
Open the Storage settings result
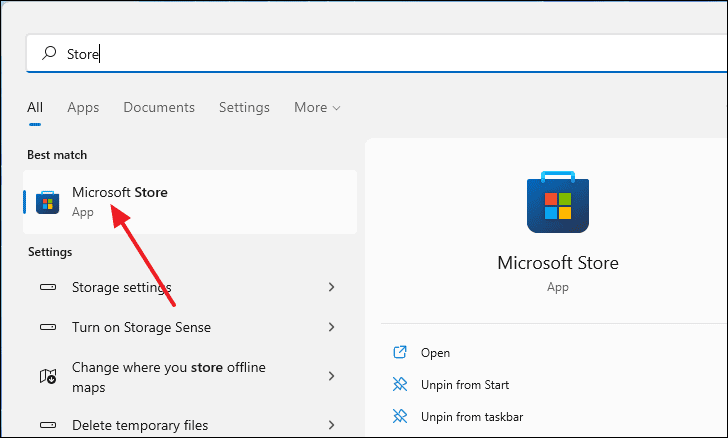pos(190,287)
